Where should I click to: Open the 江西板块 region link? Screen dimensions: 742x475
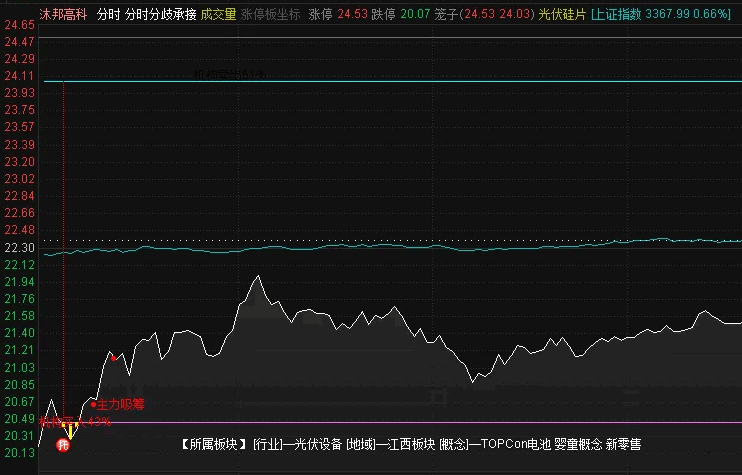tap(411, 444)
